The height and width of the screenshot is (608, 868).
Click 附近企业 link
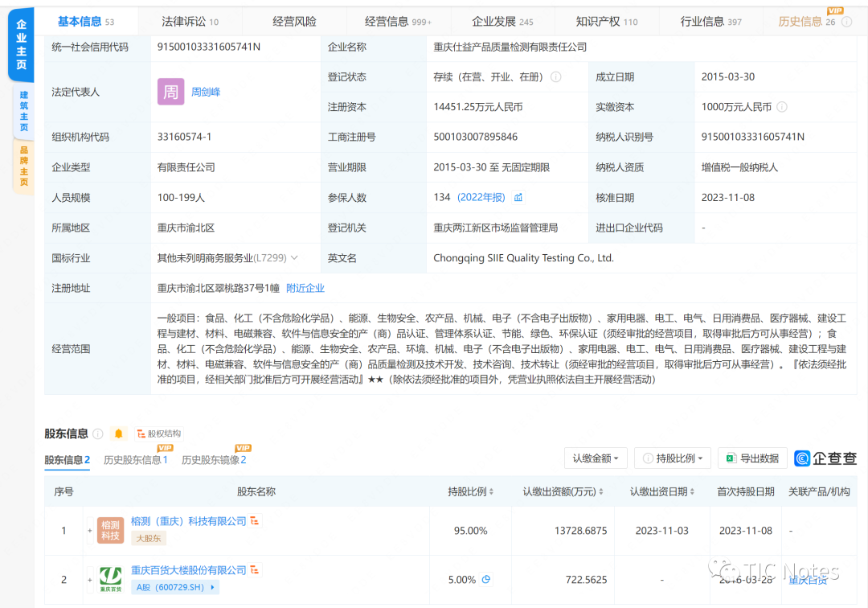pyautogui.click(x=305, y=288)
